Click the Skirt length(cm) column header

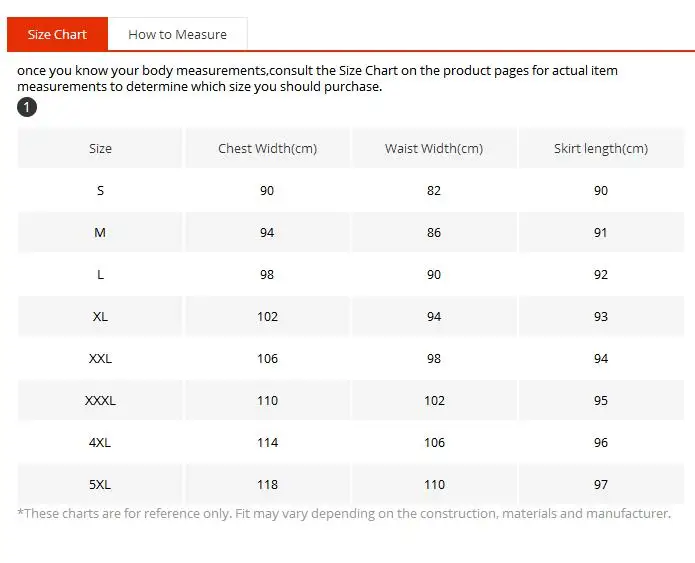tap(601, 148)
